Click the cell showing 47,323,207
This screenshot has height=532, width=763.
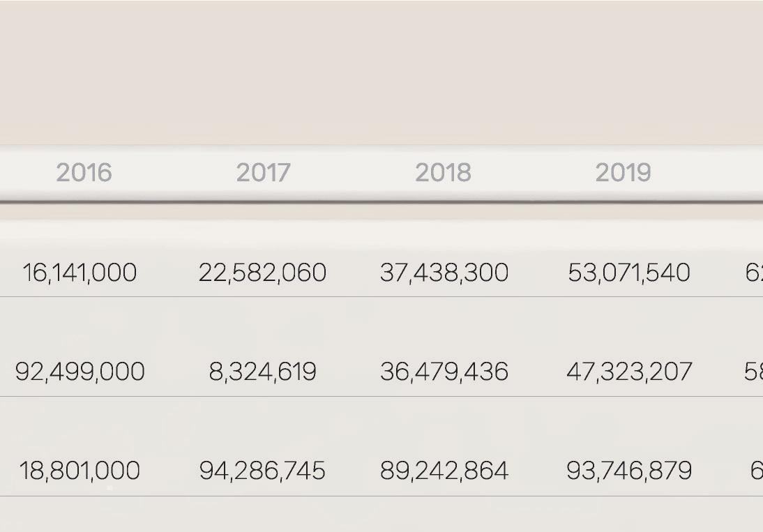coord(629,372)
